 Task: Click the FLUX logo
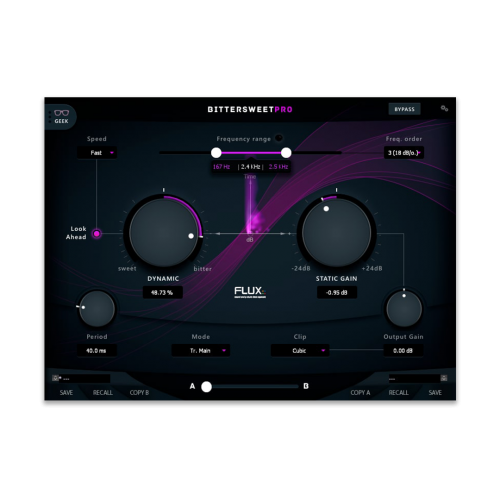click(x=250, y=292)
